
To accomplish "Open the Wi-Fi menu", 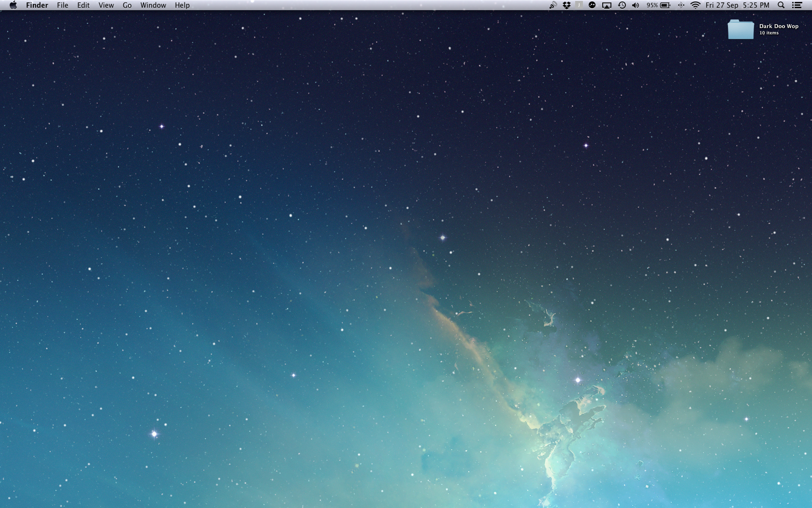I will tap(696, 5).
